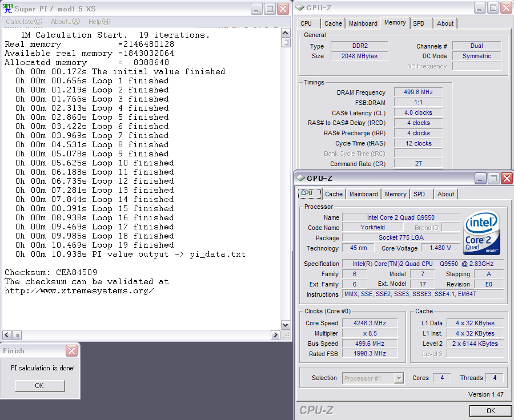This screenshot has height=420, width=514.
Task: Close the Super PI window
Action: [283, 9]
